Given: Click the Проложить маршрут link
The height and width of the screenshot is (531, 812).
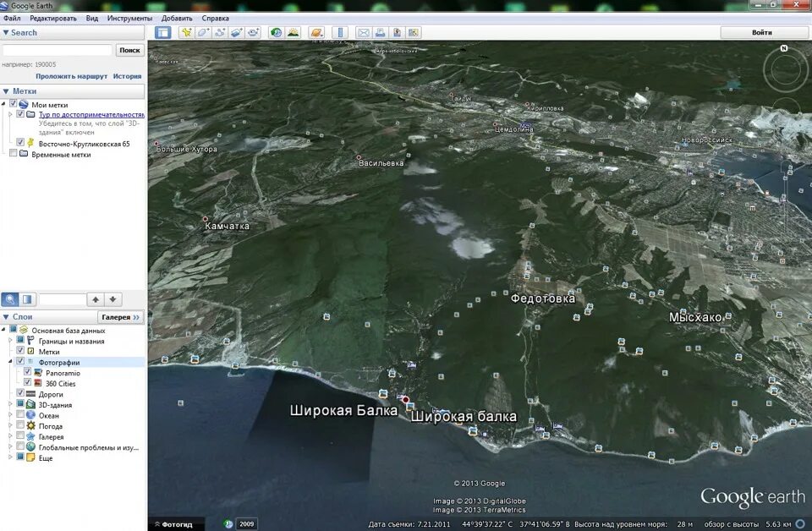Looking at the screenshot, I should (71, 76).
